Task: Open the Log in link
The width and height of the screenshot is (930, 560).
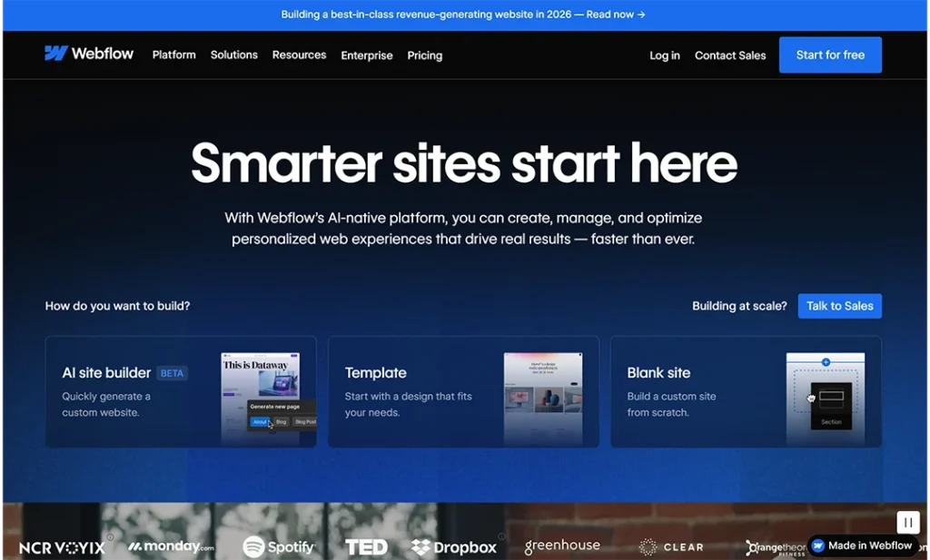Action: pyautogui.click(x=664, y=55)
